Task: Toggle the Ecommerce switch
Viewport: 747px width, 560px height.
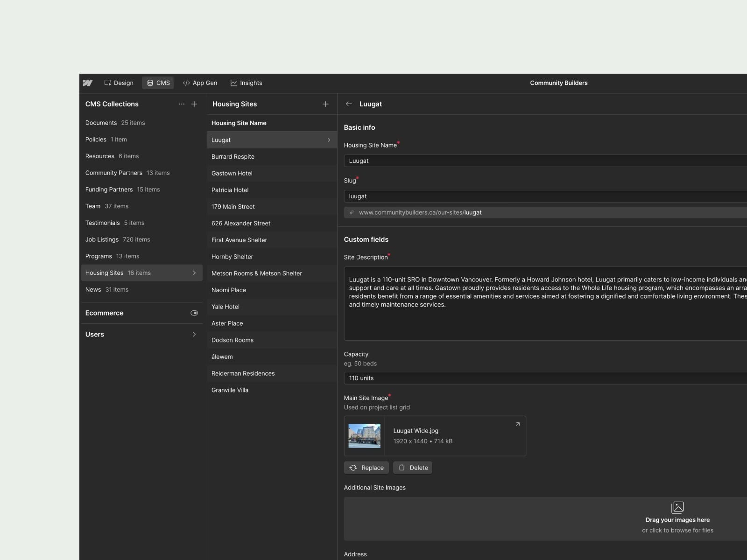Action: click(x=194, y=313)
